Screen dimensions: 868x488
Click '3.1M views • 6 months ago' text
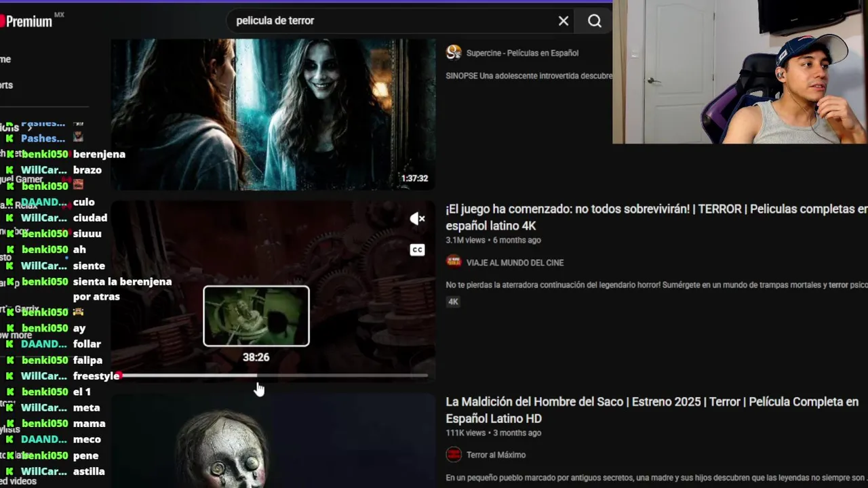tap(493, 240)
